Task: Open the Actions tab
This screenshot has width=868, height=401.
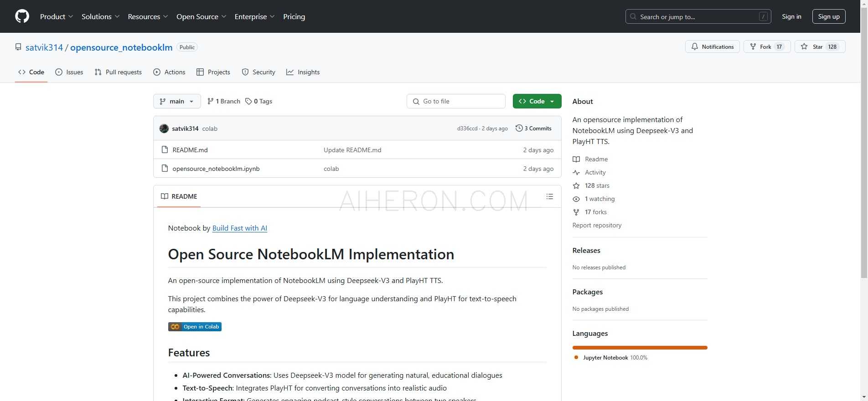Action: 169,72
